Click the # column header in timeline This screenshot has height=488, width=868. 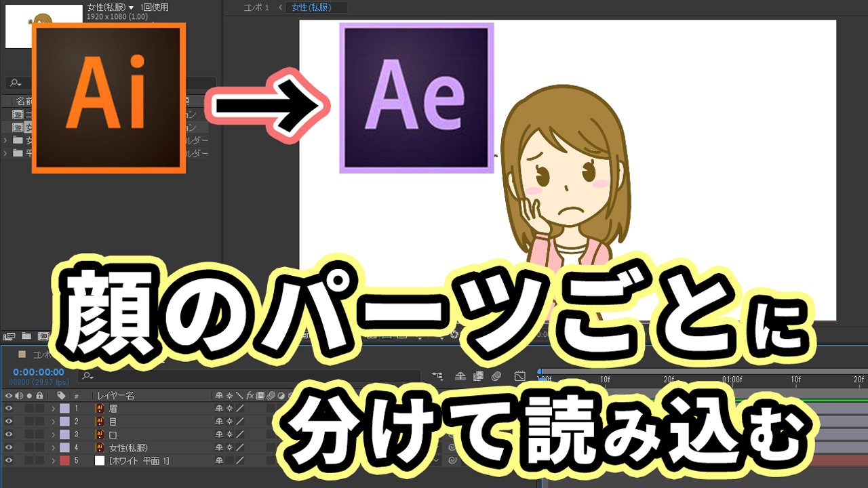pyautogui.click(x=76, y=396)
